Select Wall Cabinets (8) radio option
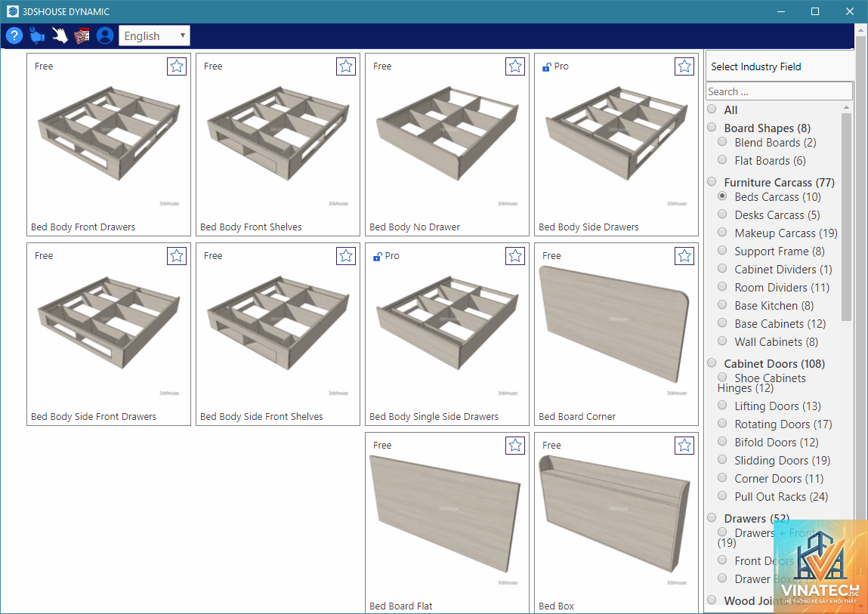The image size is (868, 614). click(722, 341)
